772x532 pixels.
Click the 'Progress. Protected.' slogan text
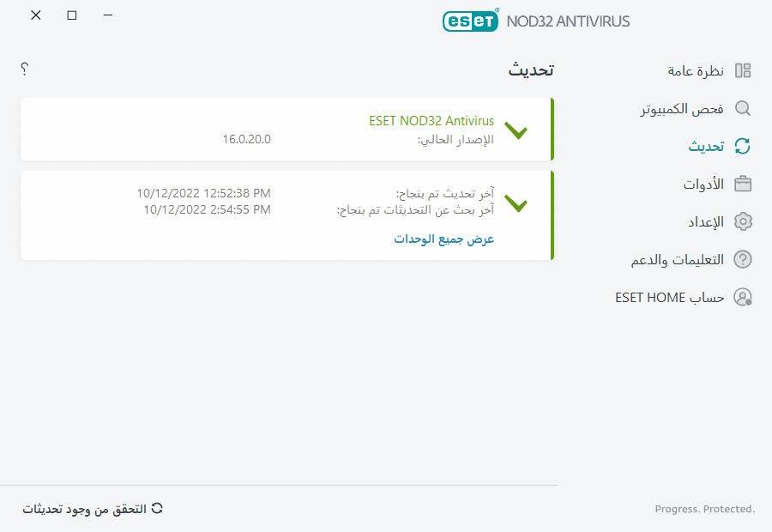[x=704, y=509]
